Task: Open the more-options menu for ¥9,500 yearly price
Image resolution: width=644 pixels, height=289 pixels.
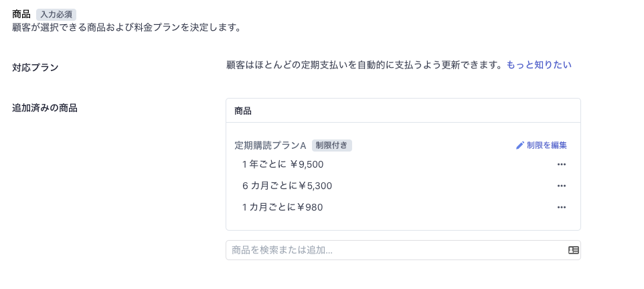Action: click(x=562, y=164)
